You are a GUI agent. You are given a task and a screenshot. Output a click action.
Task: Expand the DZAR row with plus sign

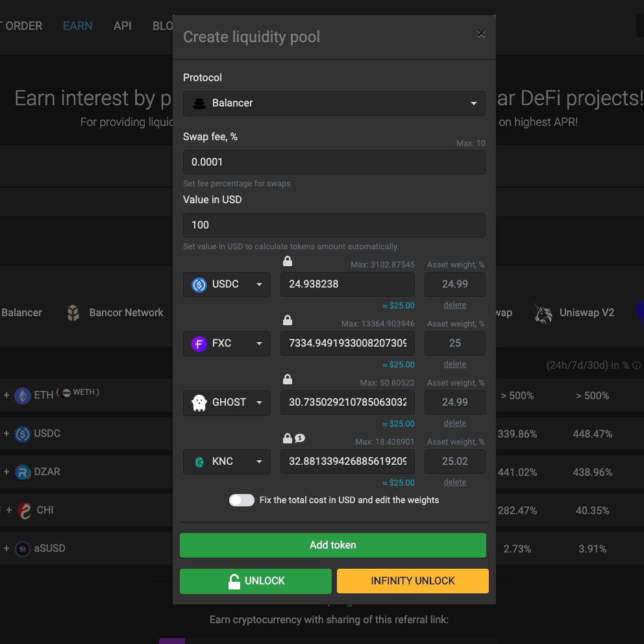[6, 472]
